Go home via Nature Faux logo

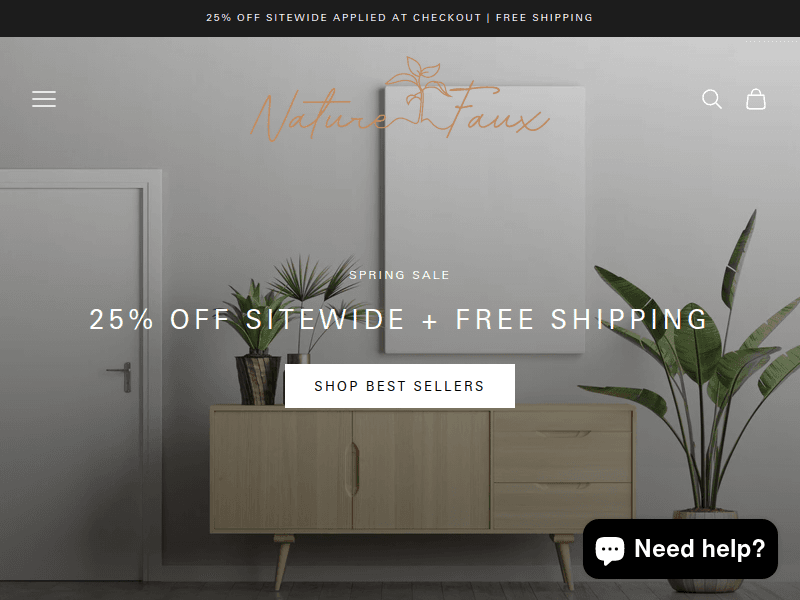pyautogui.click(x=400, y=99)
